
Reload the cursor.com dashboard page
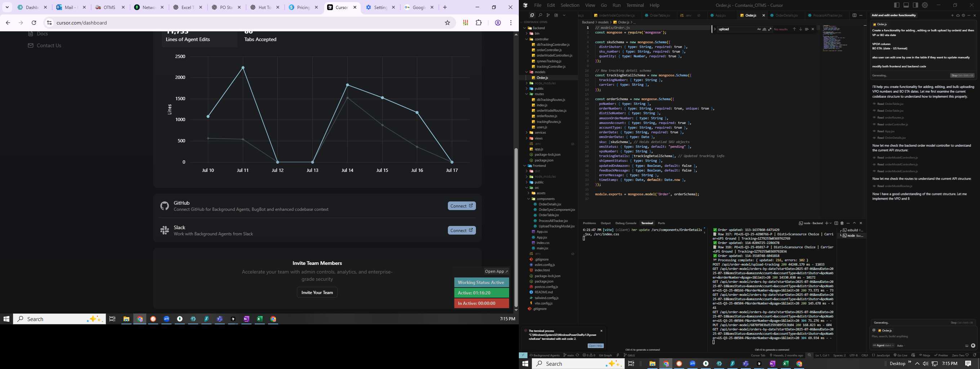pos(34,23)
